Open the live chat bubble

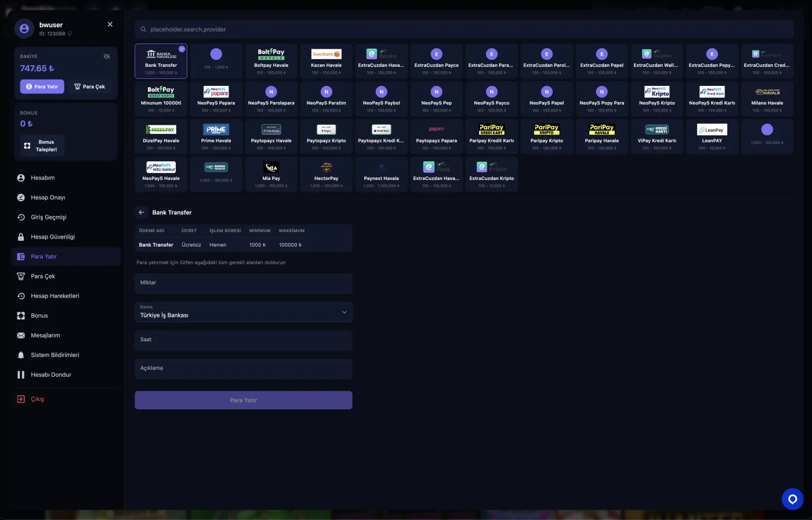coord(792,499)
